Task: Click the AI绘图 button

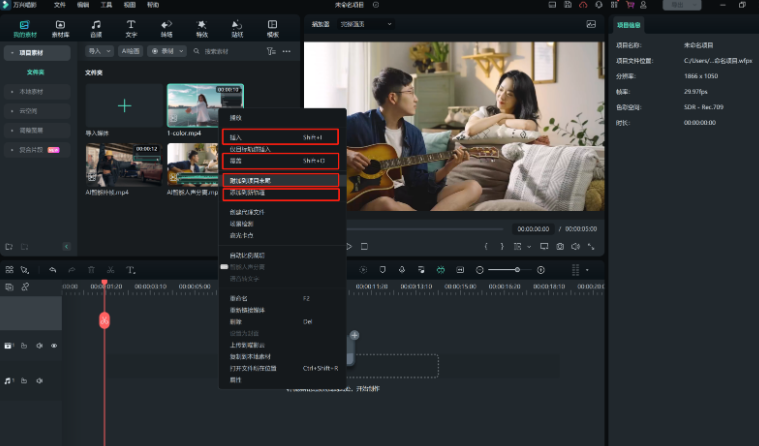Action: click(x=130, y=51)
